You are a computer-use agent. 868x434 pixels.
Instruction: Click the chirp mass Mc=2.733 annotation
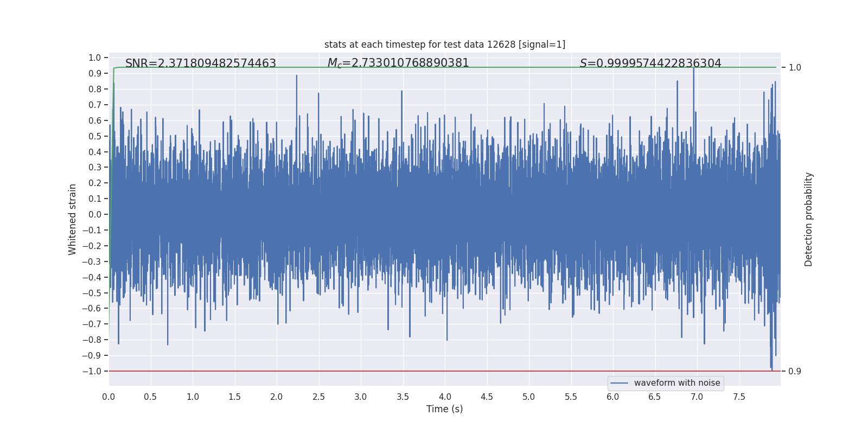[x=398, y=63]
